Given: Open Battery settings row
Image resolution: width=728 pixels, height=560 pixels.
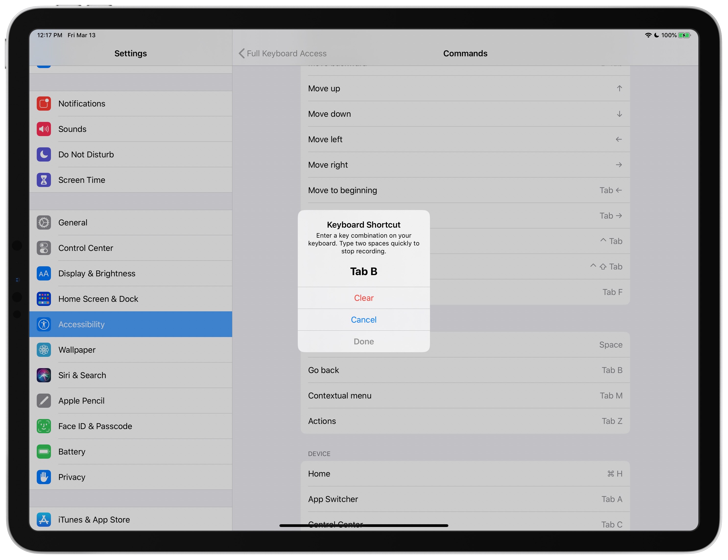Looking at the screenshot, I should tap(131, 452).
